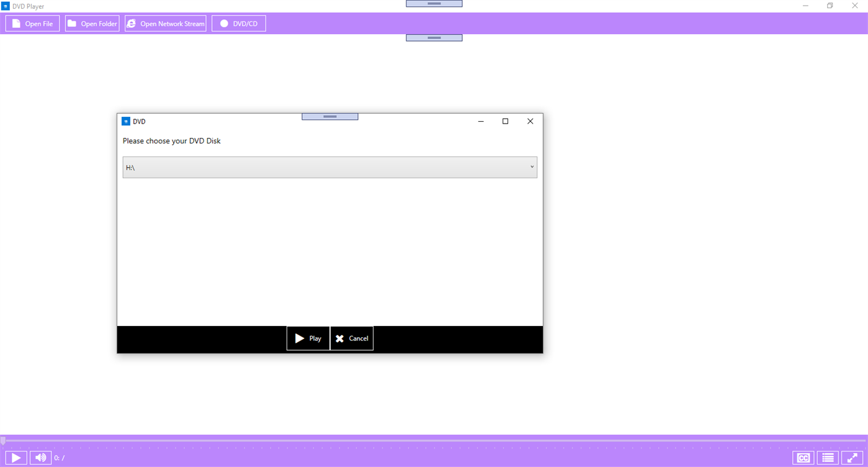Screen dimensions: 868x467
Task: Open a network stream via its toolbar icon
Action: coord(131,23)
